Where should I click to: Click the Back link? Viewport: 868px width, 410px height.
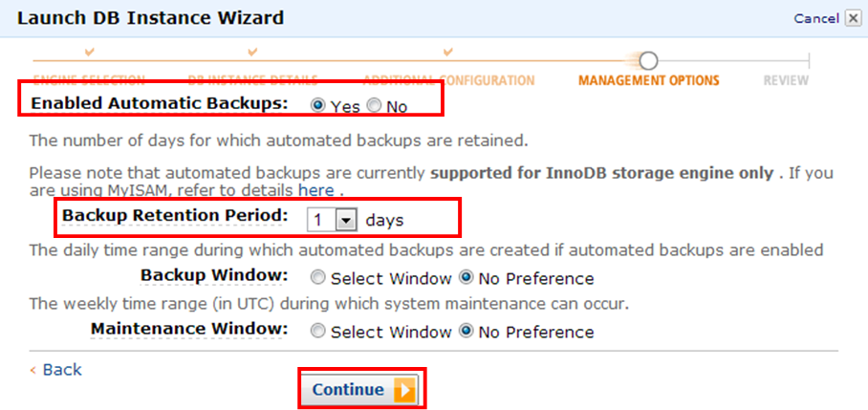pyautogui.click(x=55, y=370)
